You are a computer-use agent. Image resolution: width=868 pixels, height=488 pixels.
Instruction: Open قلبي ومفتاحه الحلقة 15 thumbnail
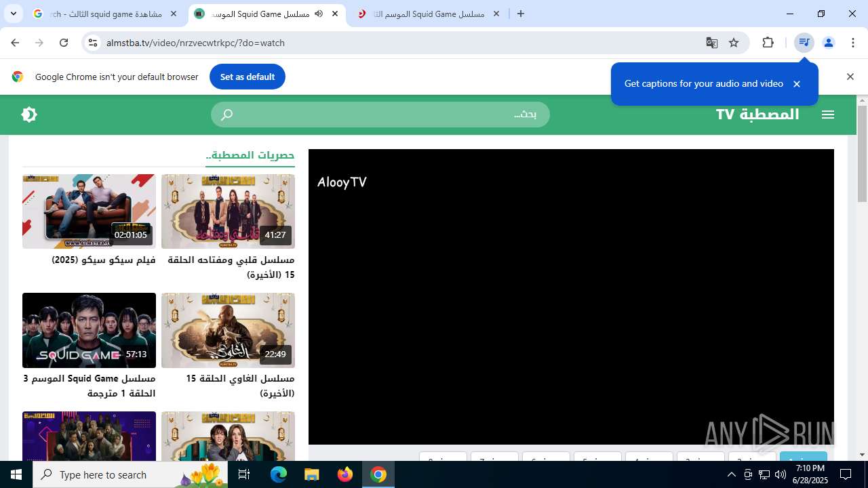pos(228,211)
